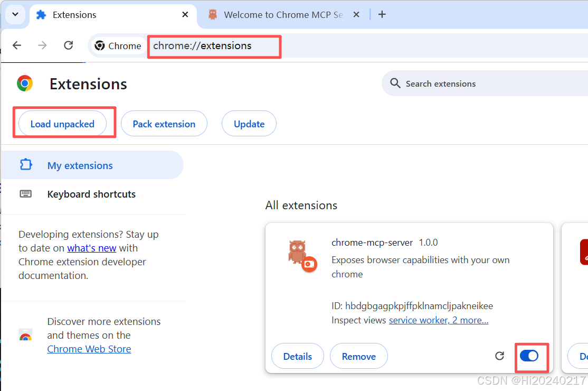
Task: Click the All extensions heading
Action: (301, 205)
